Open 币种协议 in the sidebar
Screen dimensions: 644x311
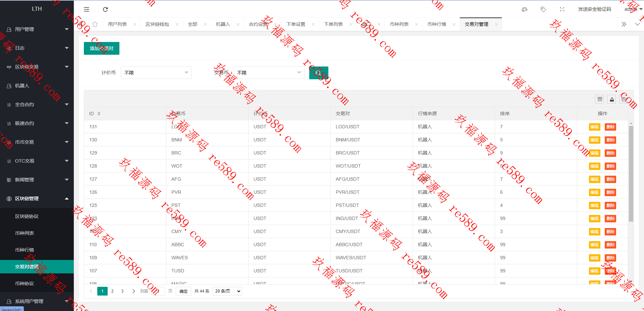[x=37, y=283]
